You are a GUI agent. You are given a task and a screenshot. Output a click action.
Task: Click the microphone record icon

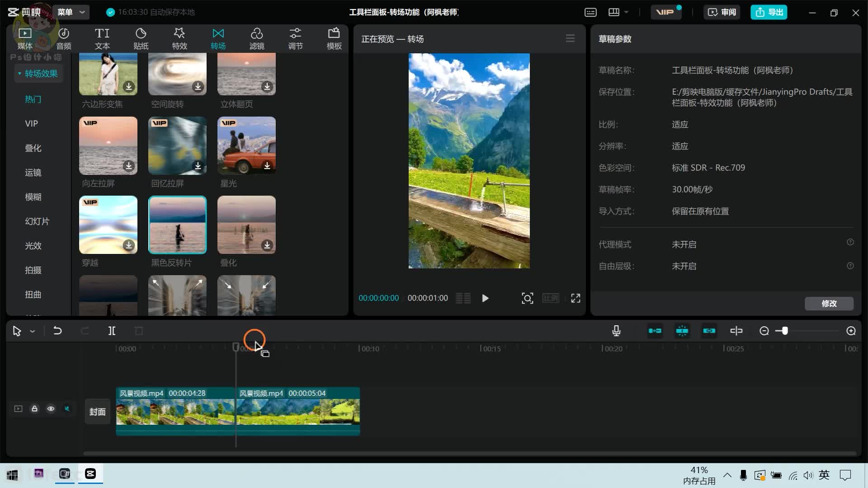click(x=616, y=331)
